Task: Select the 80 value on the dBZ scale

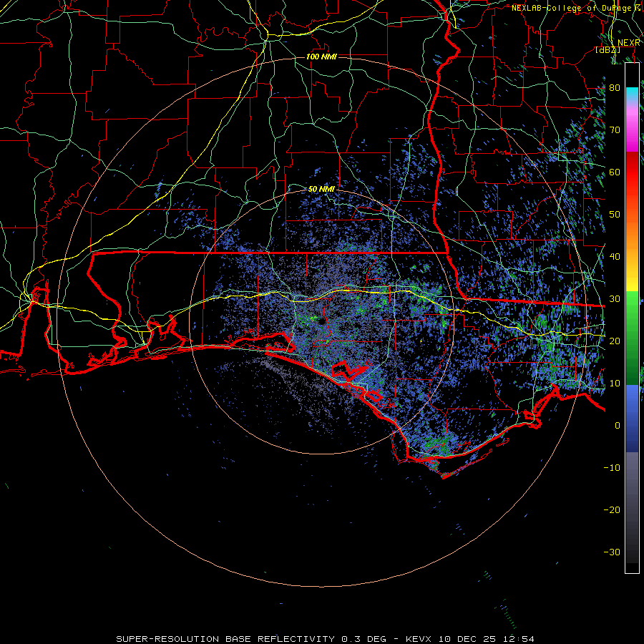Action: click(x=615, y=88)
